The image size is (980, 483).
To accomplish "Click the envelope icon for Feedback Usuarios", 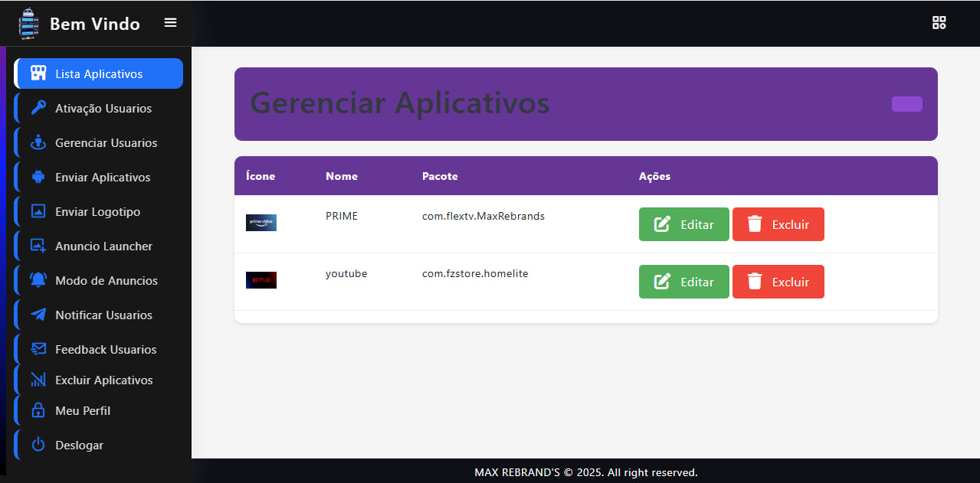I will [x=38, y=349].
